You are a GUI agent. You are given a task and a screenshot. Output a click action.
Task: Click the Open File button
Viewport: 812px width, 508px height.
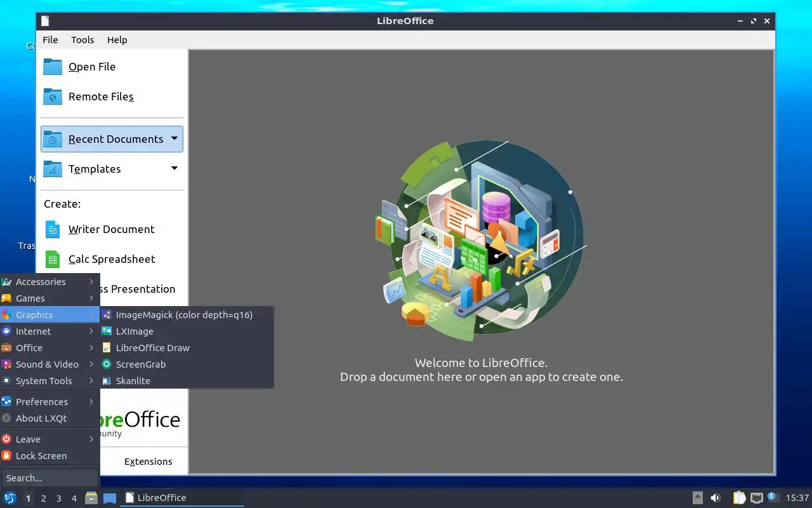pyautogui.click(x=112, y=67)
